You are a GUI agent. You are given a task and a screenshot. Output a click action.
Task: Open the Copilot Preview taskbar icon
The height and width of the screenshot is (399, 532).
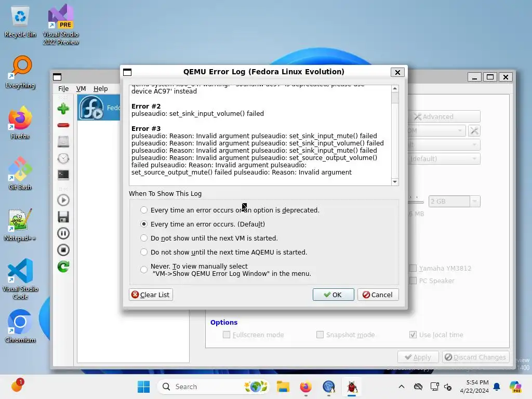click(x=515, y=387)
